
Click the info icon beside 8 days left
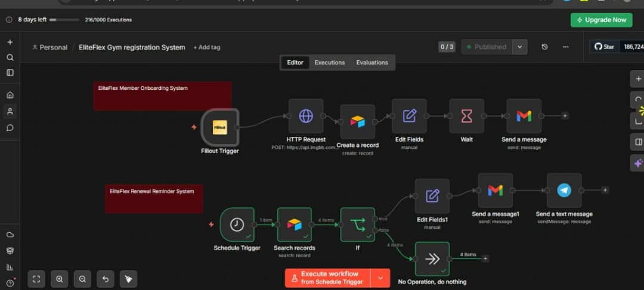pos(9,20)
